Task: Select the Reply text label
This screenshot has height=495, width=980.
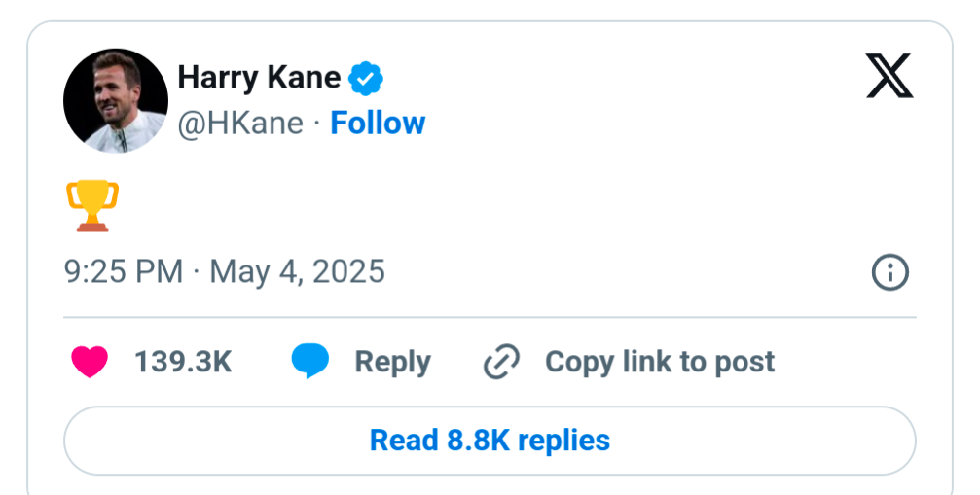Action: click(x=392, y=363)
